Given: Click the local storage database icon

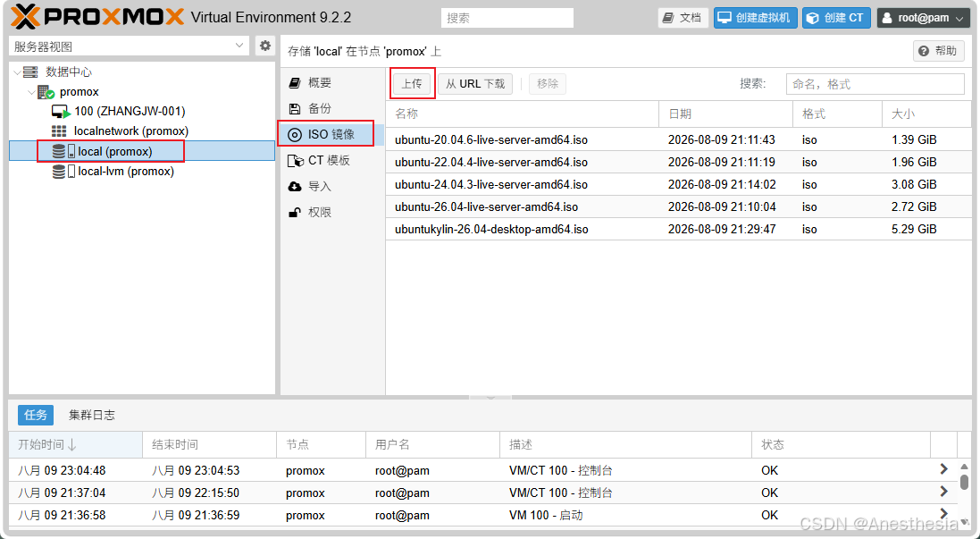Looking at the screenshot, I should point(59,151).
